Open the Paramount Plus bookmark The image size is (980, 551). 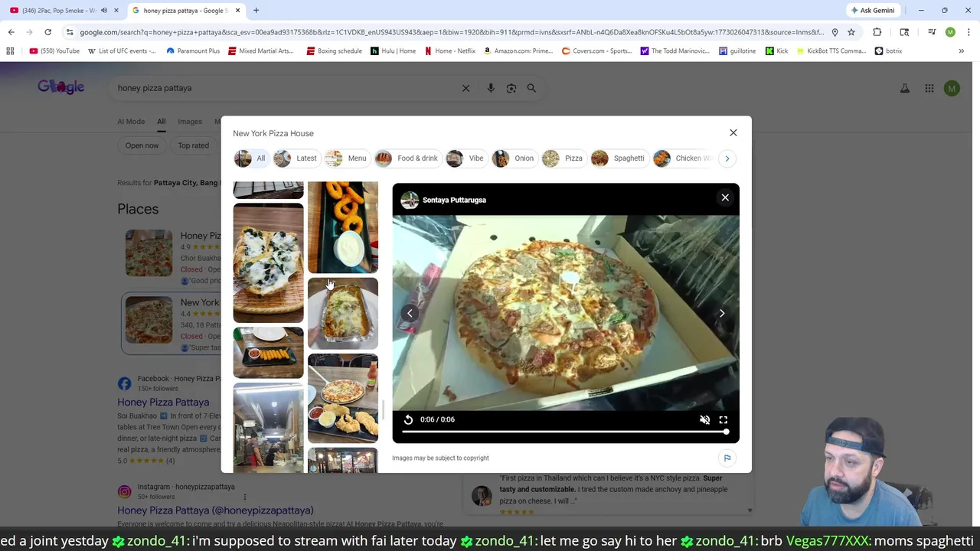[x=193, y=51]
